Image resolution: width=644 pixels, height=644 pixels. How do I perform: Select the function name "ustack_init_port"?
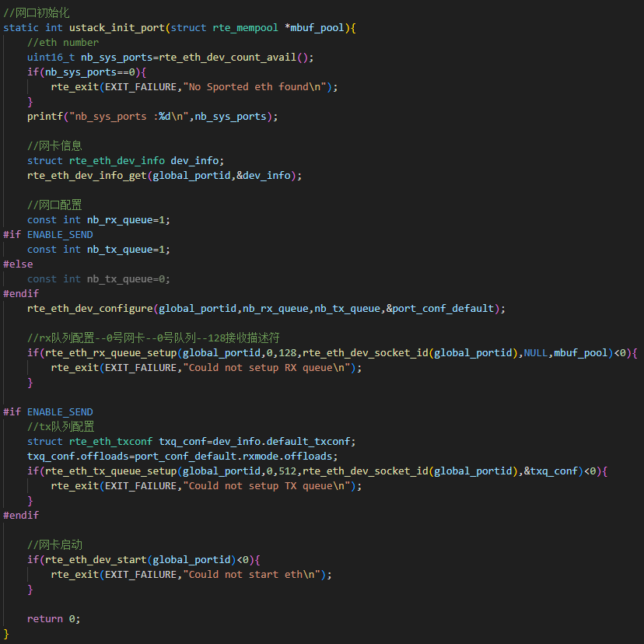point(117,28)
